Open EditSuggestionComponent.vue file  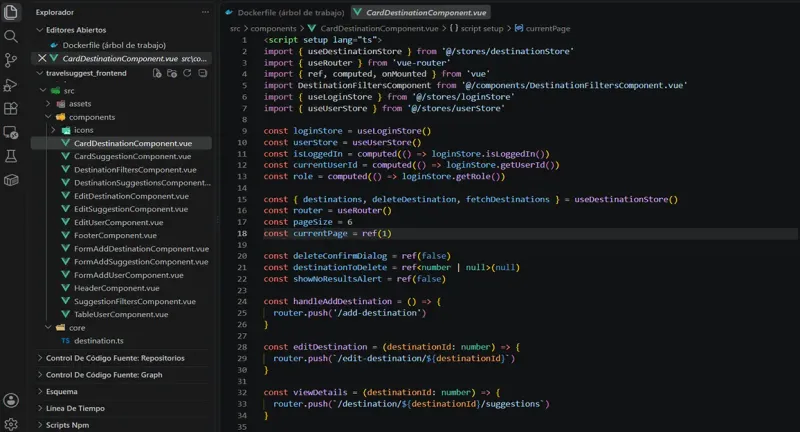click(x=131, y=209)
